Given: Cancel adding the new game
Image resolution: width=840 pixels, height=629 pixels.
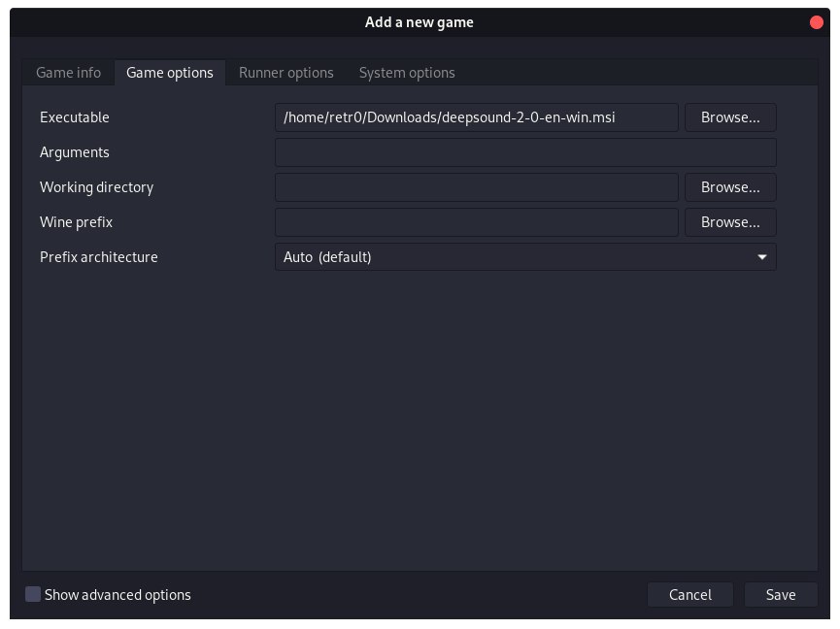Looking at the screenshot, I should pyautogui.click(x=690, y=595).
